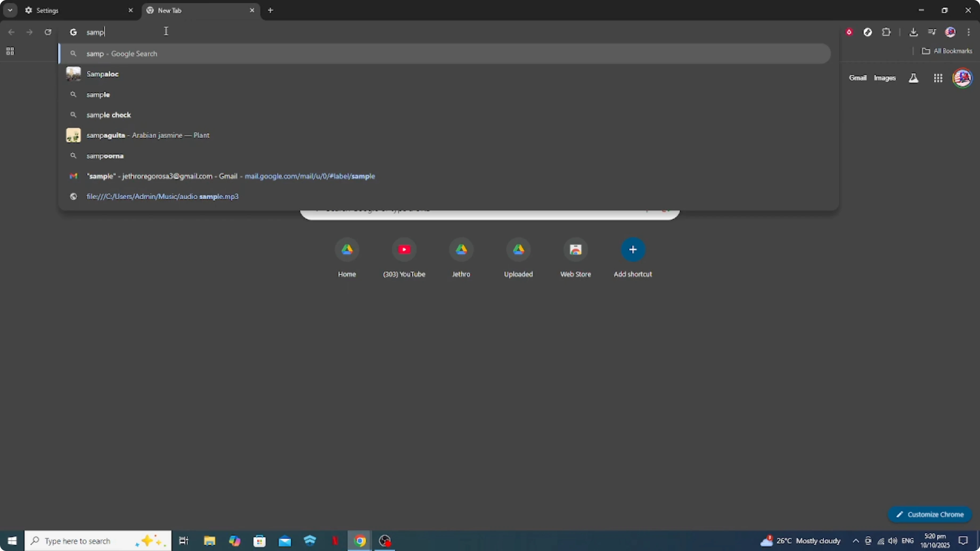Click the browser back arrow
This screenshot has width=980, height=551.
(11, 32)
